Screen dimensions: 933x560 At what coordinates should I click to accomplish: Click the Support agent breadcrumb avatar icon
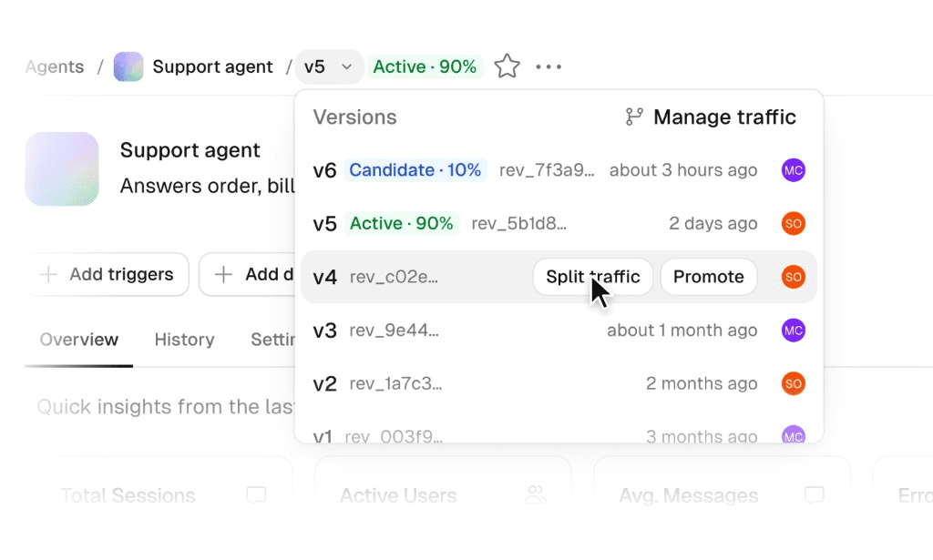[128, 66]
